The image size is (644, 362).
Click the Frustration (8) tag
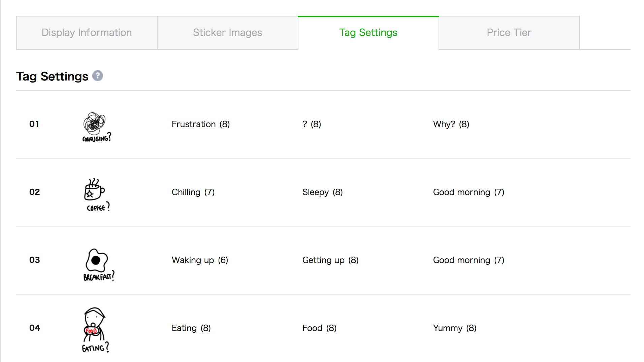pos(201,124)
